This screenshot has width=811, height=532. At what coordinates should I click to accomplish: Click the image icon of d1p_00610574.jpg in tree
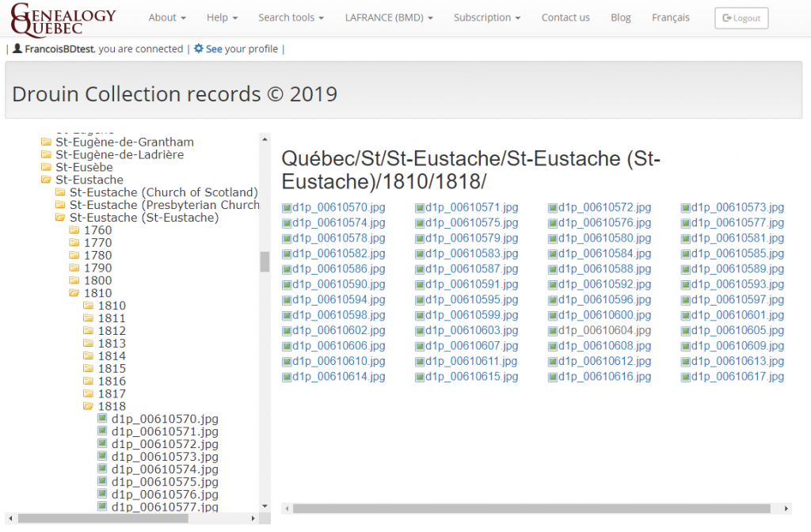[102, 469]
